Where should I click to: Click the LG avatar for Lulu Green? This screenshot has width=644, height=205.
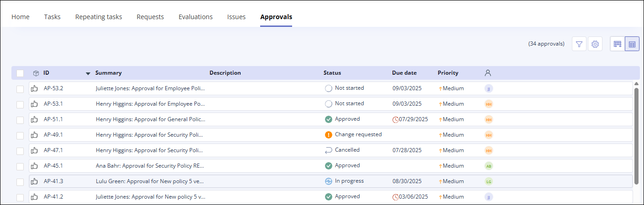pos(488,181)
